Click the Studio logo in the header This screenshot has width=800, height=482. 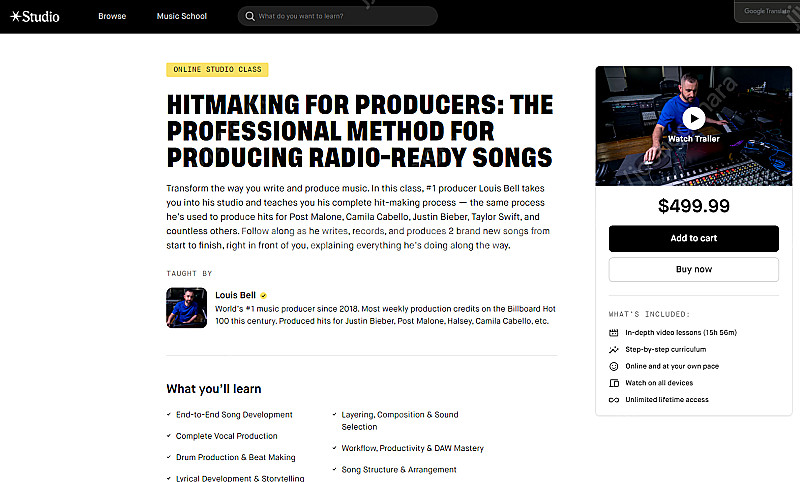coord(35,16)
